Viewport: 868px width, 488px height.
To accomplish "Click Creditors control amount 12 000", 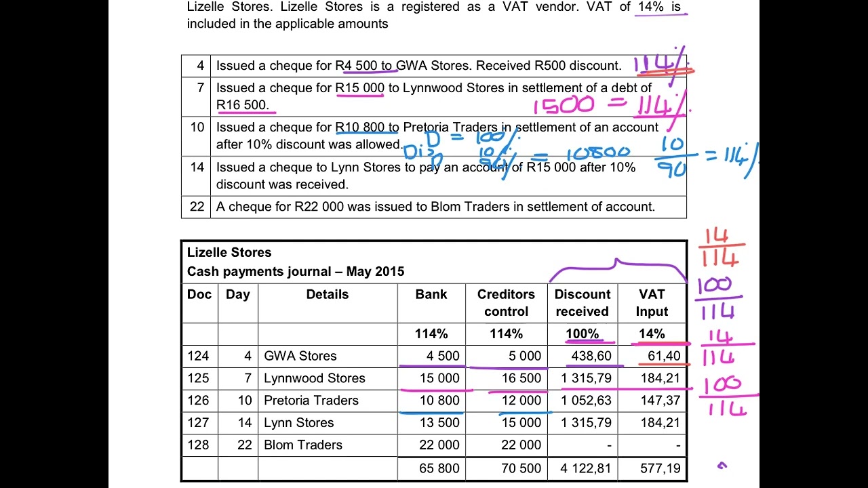I will (x=521, y=401).
